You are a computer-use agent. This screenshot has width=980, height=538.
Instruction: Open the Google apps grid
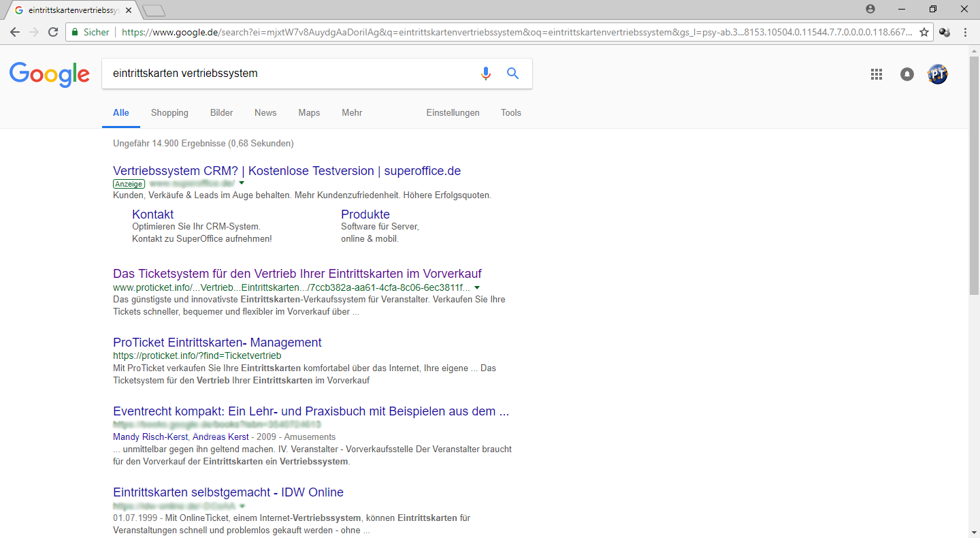[877, 74]
